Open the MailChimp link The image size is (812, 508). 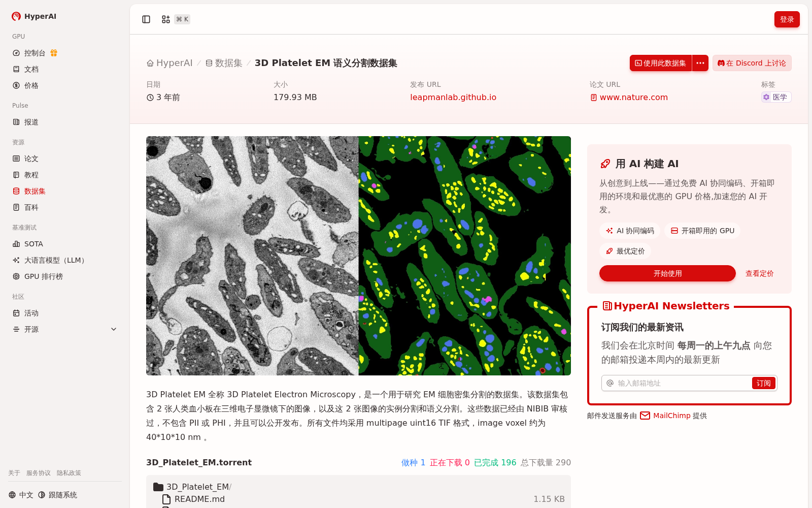tap(671, 416)
